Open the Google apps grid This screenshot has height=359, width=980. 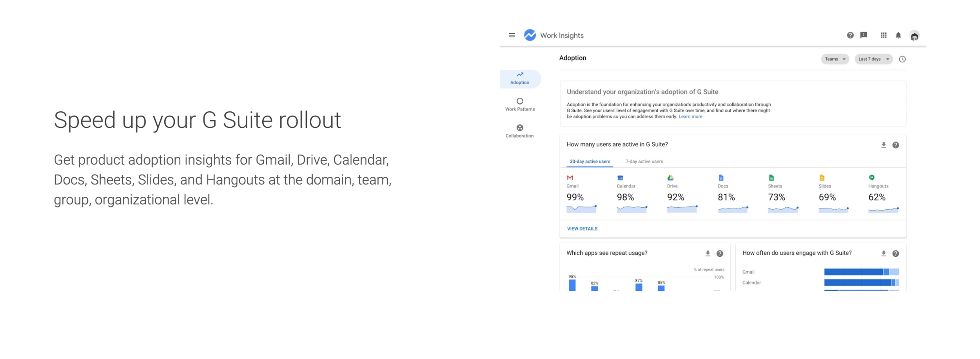pos(884,35)
